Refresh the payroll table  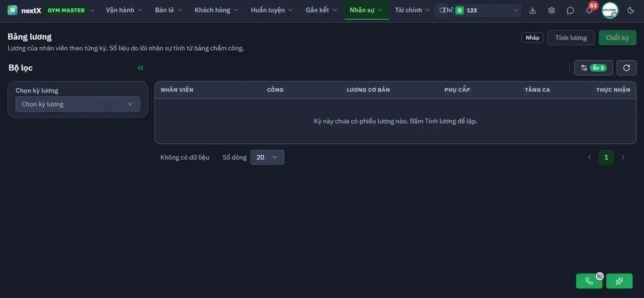point(626,68)
